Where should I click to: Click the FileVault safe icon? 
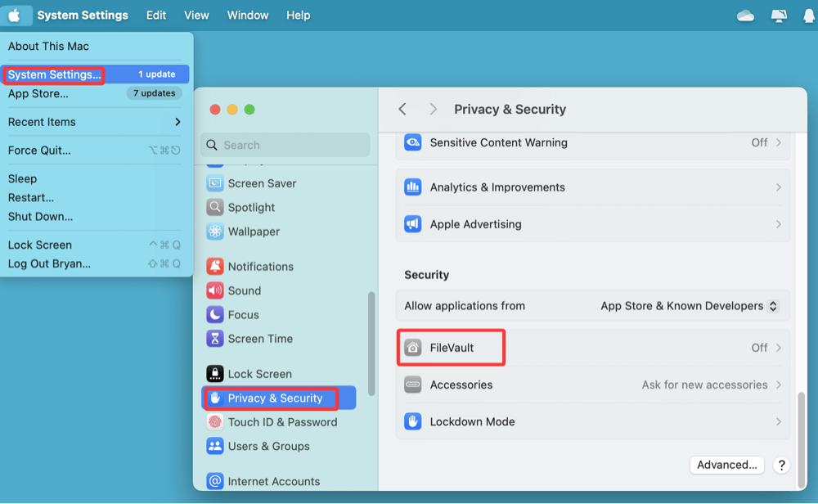(413, 348)
